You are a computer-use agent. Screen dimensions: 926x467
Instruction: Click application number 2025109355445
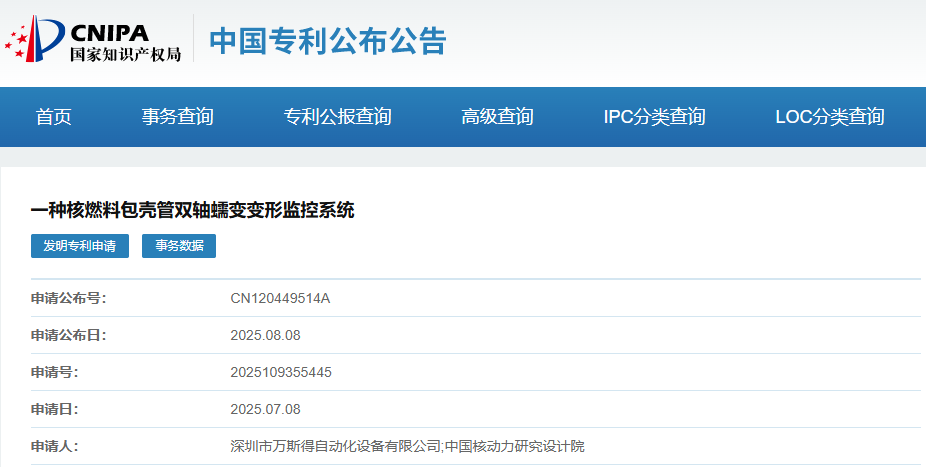click(281, 372)
